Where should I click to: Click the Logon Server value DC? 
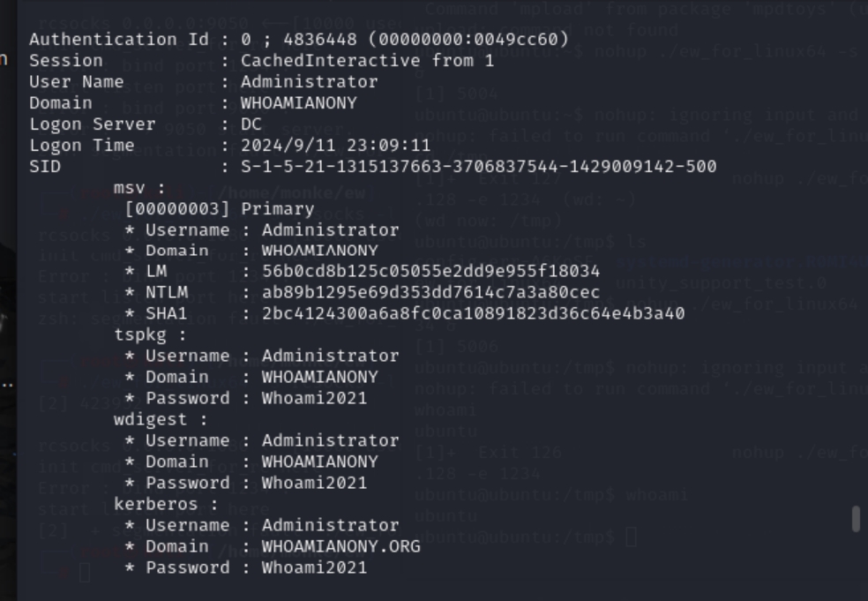[251, 124]
